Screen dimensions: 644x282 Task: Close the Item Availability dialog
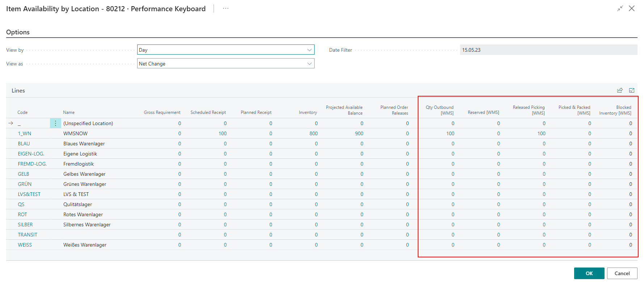pos(632,8)
